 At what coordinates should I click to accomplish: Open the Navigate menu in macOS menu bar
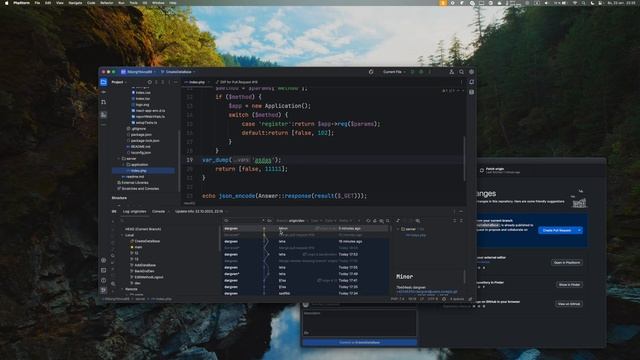click(75, 3)
